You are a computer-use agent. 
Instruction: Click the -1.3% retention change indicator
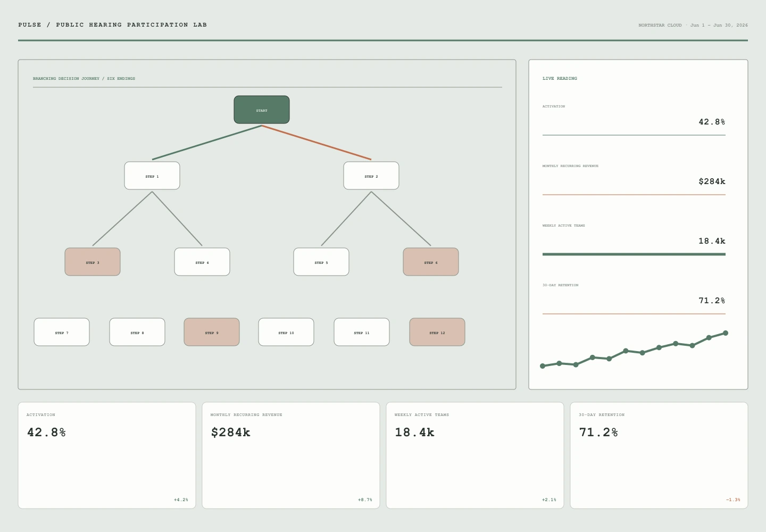[x=733, y=500]
